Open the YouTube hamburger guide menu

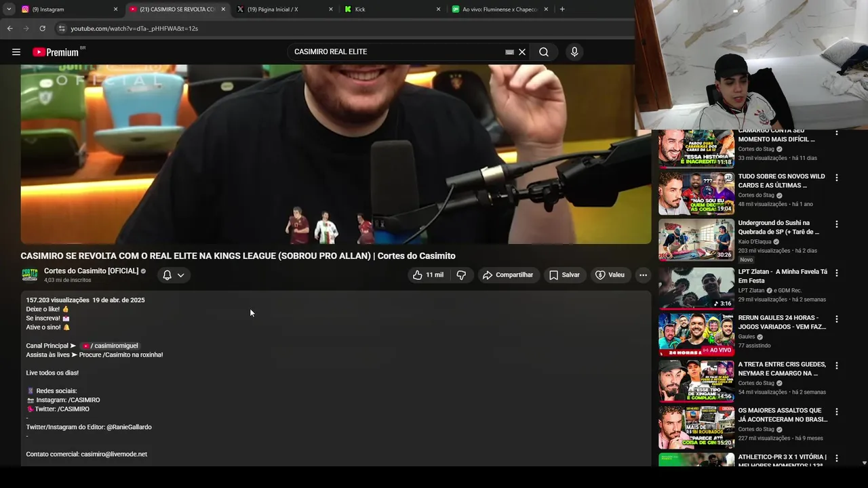click(16, 52)
